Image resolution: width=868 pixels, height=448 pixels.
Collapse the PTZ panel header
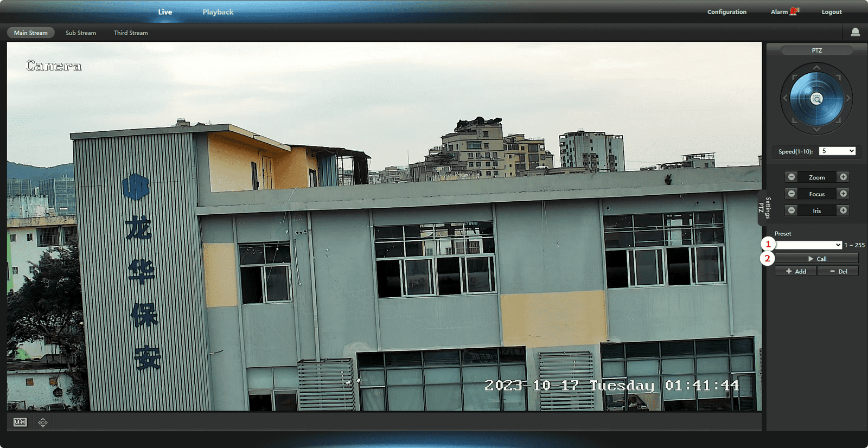[816, 50]
